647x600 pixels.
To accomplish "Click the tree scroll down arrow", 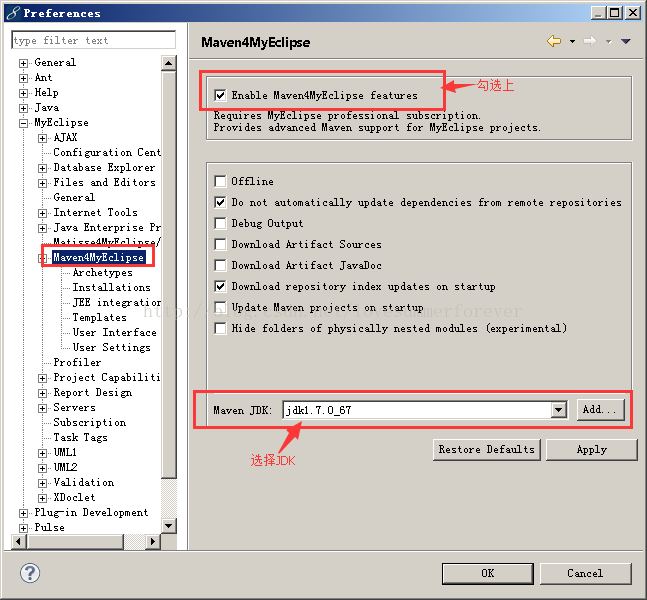I will point(168,526).
